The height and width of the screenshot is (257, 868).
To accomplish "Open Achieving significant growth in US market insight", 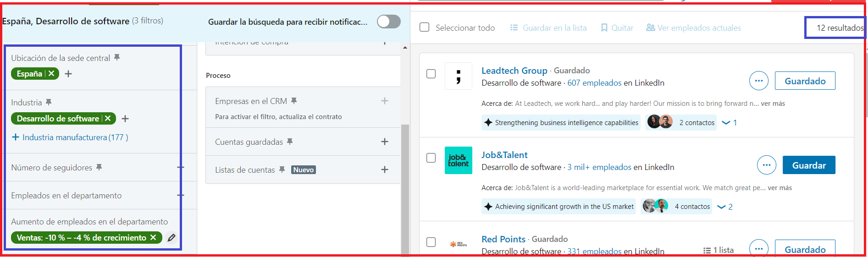I will (x=559, y=207).
